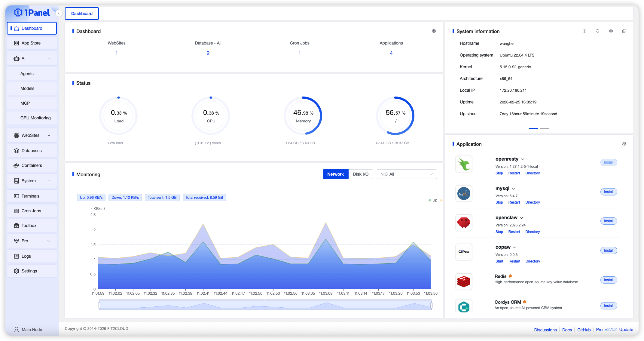Toggle visibility of system information details
Screen dimensions: 644x341
(611, 31)
